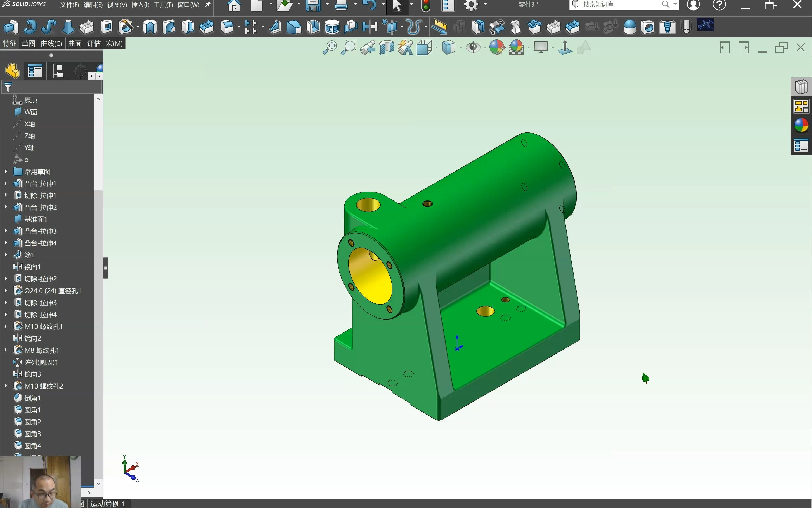Open the Appearances color ball in task pane

tap(801, 126)
